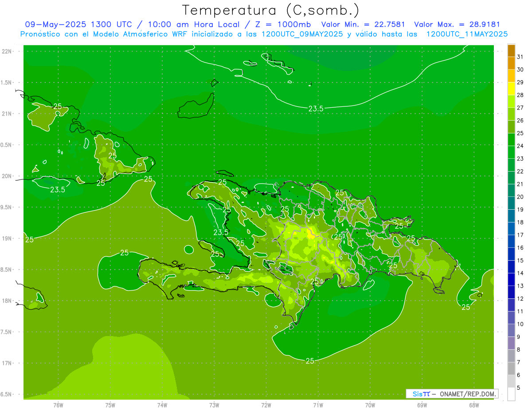Click the color scale label '20'
Viewport: 532px width, 411px height.
pyautogui.click(x=520, y=197)
